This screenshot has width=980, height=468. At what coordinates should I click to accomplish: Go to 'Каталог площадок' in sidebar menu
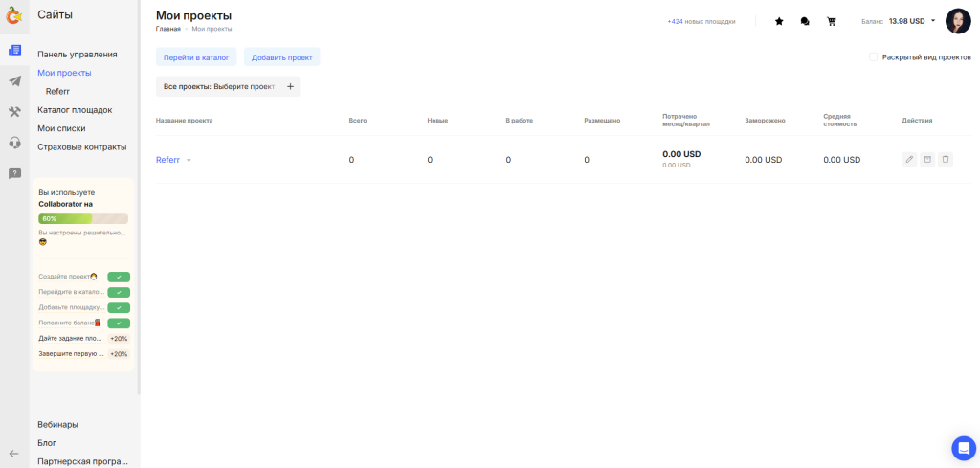75,110
